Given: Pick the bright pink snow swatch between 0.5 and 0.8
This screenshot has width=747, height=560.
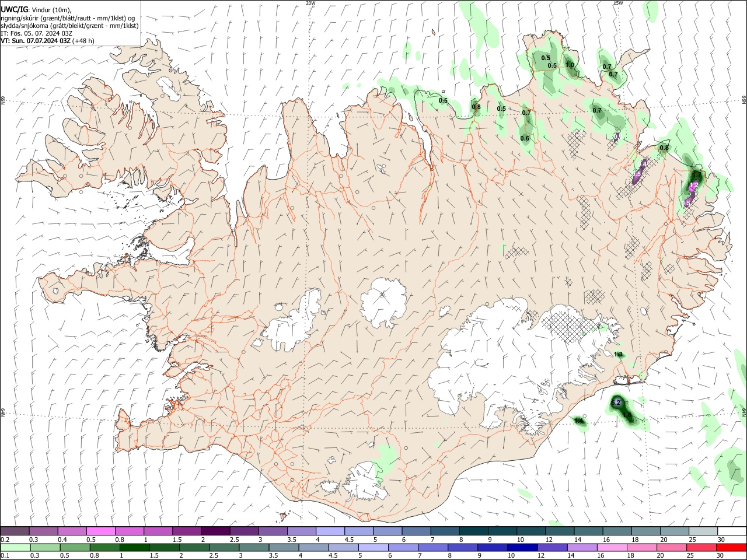Looking at the screenshot, I should pos(101,531).
